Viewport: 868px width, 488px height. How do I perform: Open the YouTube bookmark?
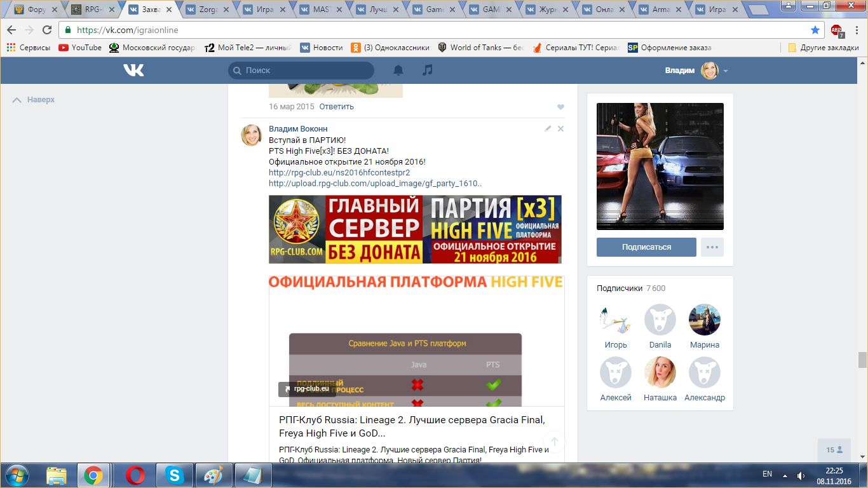[x=80, y=48]
